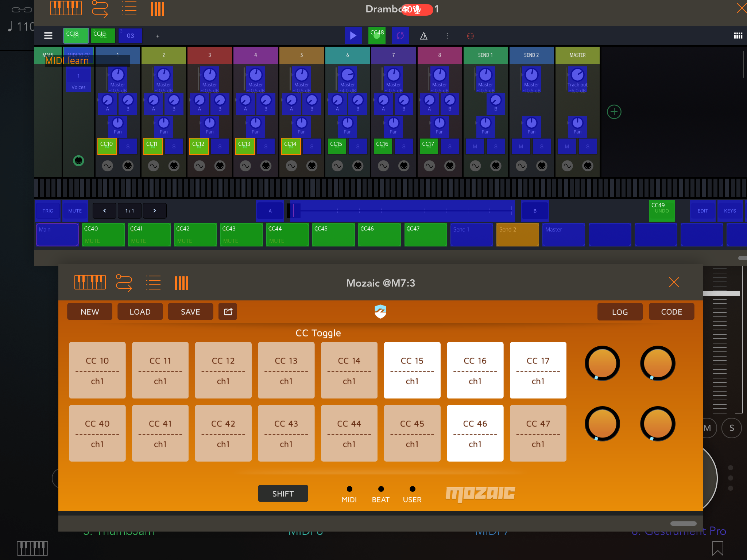The image size is (747, 560).
Task: Click the CC49 UNDO button
Action: coord(662,211)
